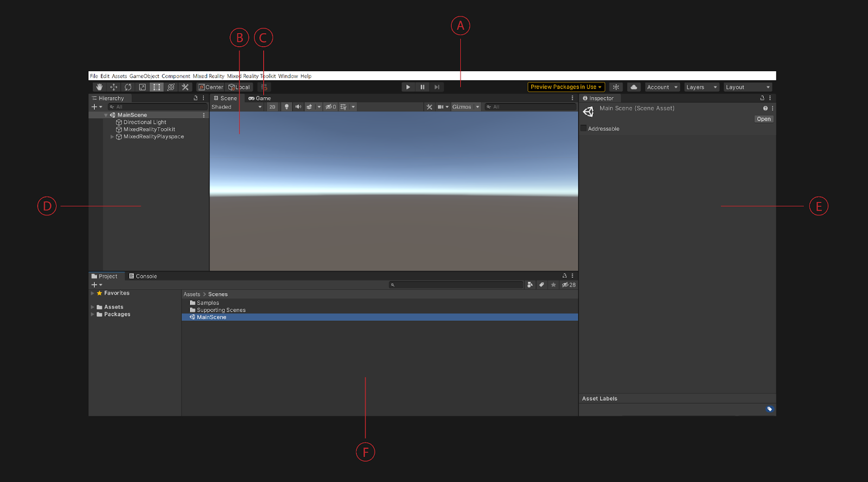Click the Step frame button
868x482 pixels.
(x=437, y=87)
